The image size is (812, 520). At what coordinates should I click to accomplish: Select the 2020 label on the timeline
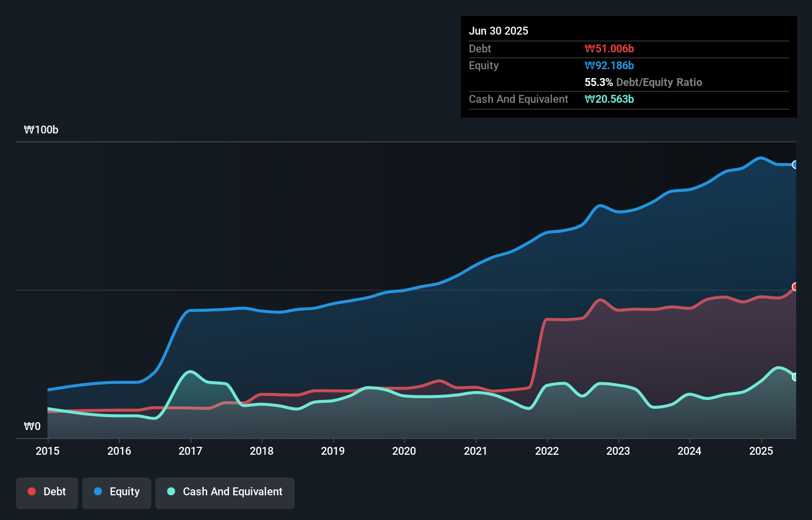click(x=404, y=451)
